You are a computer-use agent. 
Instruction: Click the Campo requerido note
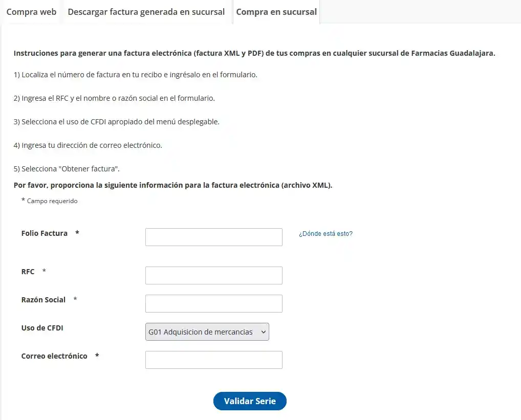[50, 201]
